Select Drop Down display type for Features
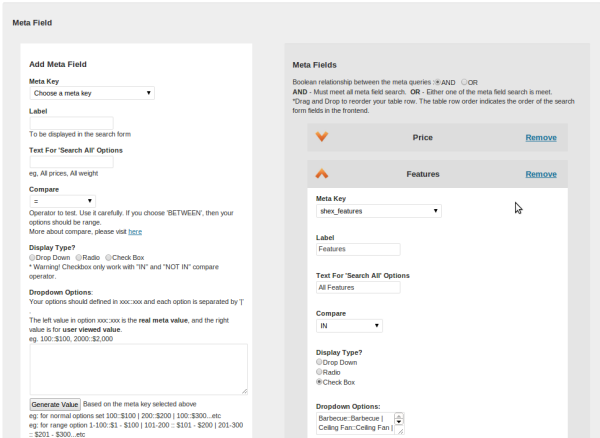The height and width of the screenshot is (438, 600). pos(320,361)
